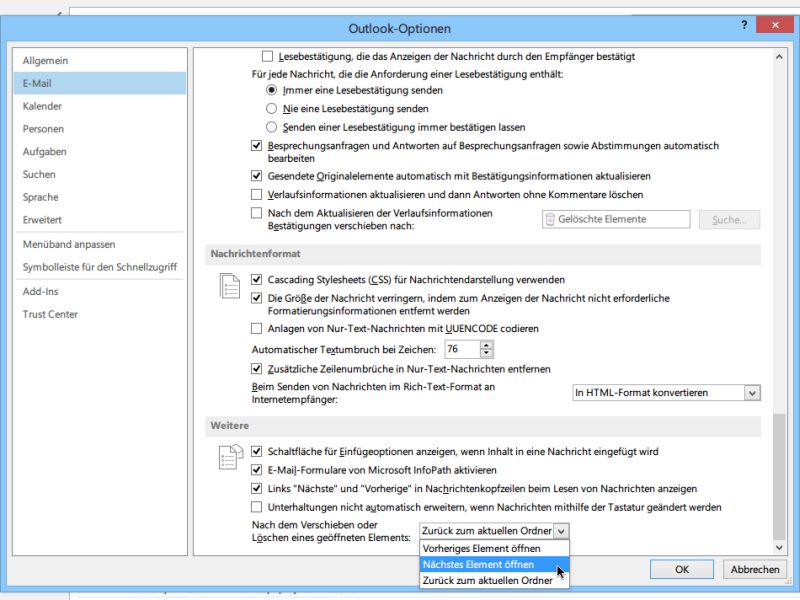Open Symbolleiste für den Schnellzugriff category
This screenshot has width=800, height=600.
coord(100,267)
